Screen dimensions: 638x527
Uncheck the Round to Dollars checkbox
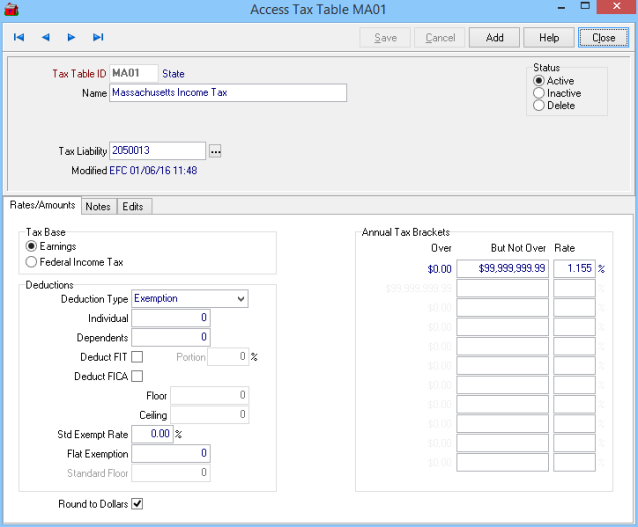tap(137, 503)
